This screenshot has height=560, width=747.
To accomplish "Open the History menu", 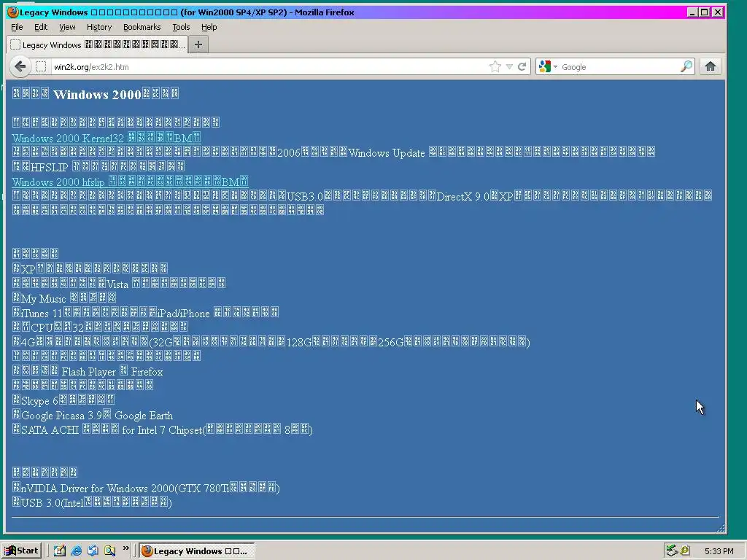I will point(99,27).
